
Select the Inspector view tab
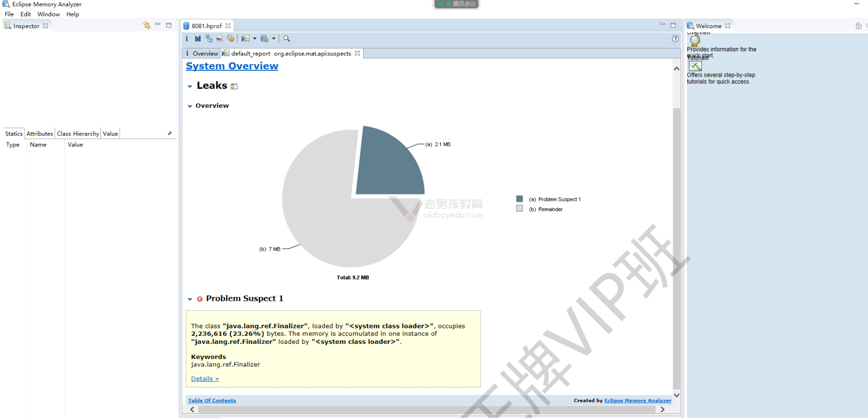(26, 26)
